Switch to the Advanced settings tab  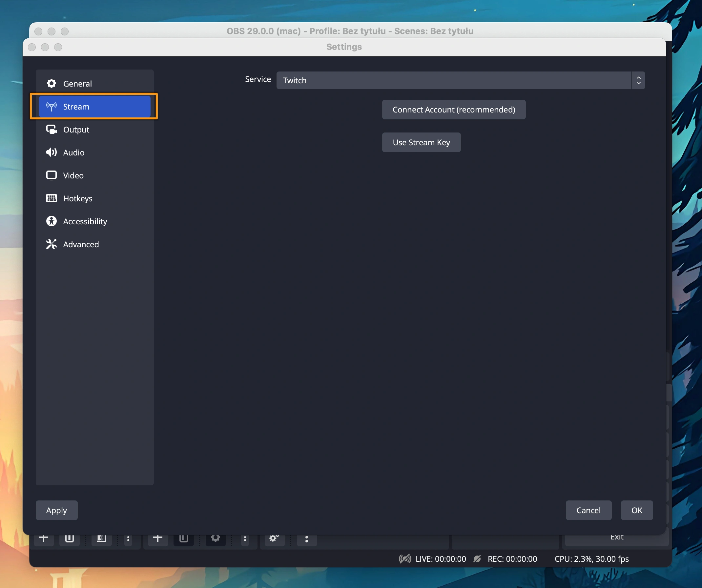click(81, 244)
